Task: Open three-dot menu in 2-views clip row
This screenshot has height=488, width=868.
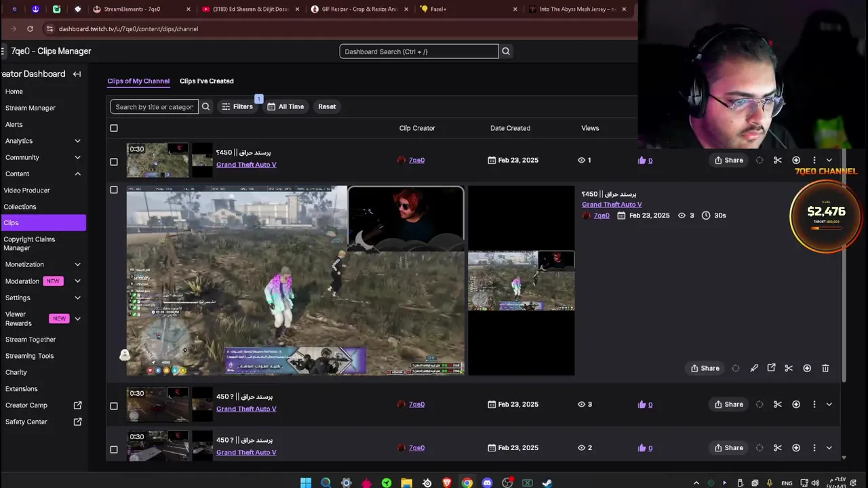Action: (814, 448)
